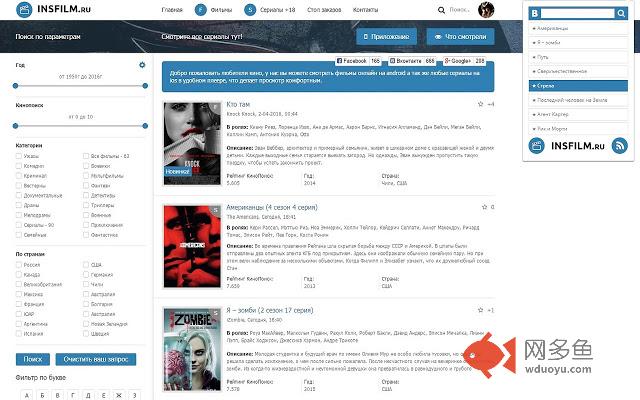Click the star icon for Американцы
The height and width of the screenshot is (400, 640).
click(x=484, y=207)
